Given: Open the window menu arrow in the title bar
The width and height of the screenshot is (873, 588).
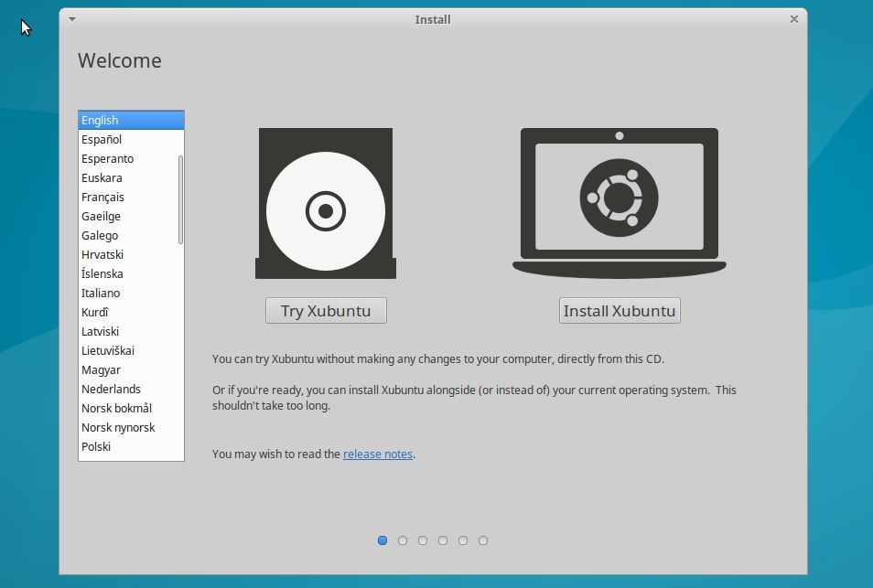Looking at the screenshot, I should [71, 18].
